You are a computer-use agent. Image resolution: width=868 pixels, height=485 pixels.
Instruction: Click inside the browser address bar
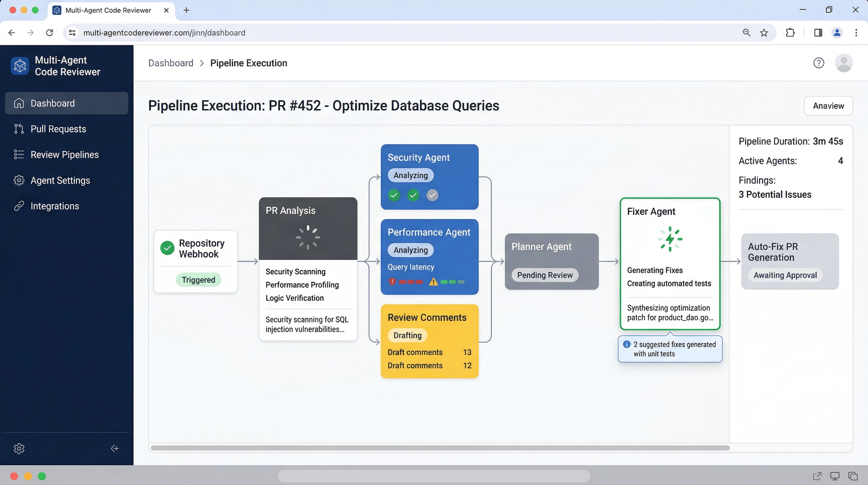click(x=236, y=33)
